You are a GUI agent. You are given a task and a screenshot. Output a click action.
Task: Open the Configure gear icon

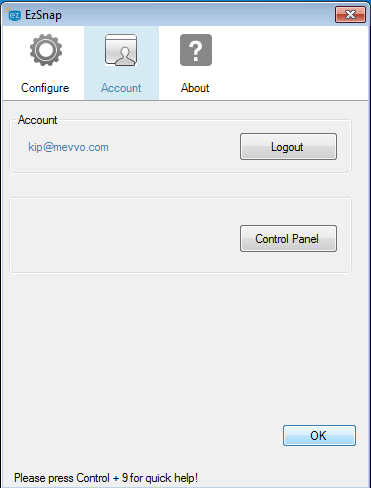pos(46,50)
